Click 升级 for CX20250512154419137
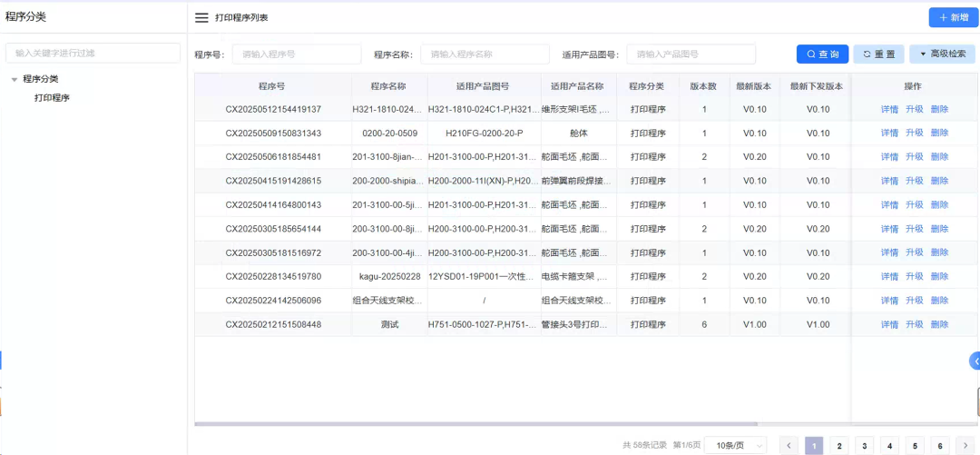The height and width of the screenshot is (455, 980). point(915,109)
